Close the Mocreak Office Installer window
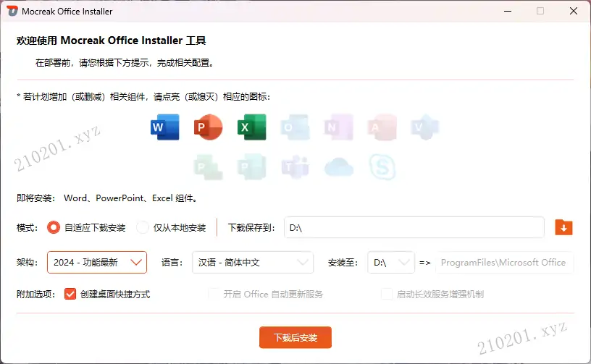Screen dimensions: 591x364 (574, 12)
